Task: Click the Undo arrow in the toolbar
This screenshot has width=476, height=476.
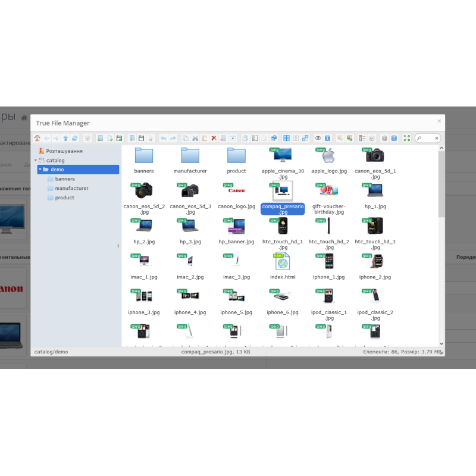Action: pyautogui.click(x=164, y=138)
